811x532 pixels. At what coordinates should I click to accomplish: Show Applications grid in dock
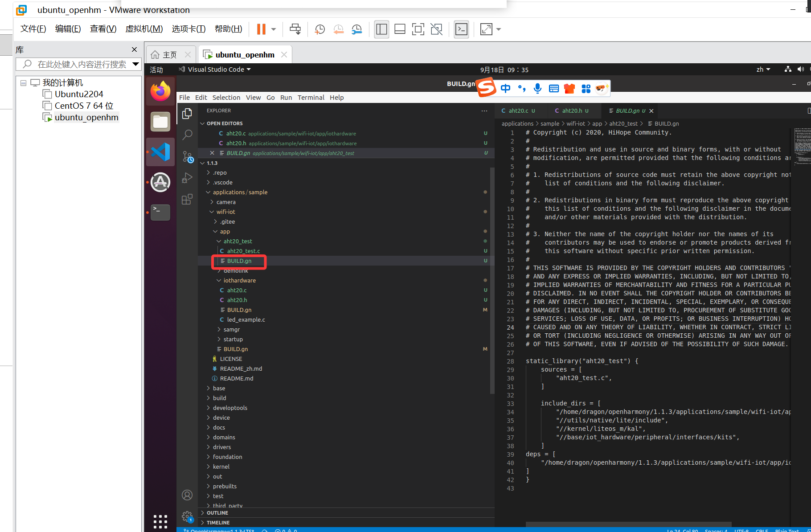(x=160, y=521)
